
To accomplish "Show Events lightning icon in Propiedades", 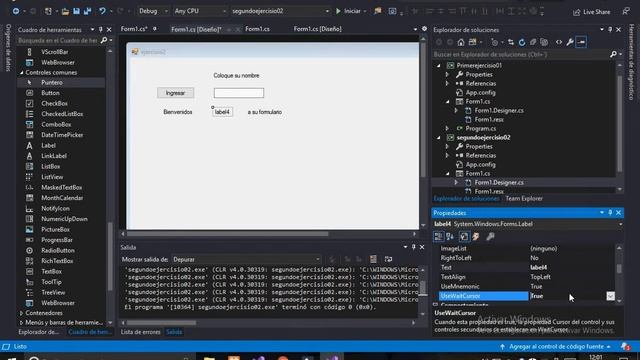I will (x=476, y=237).
